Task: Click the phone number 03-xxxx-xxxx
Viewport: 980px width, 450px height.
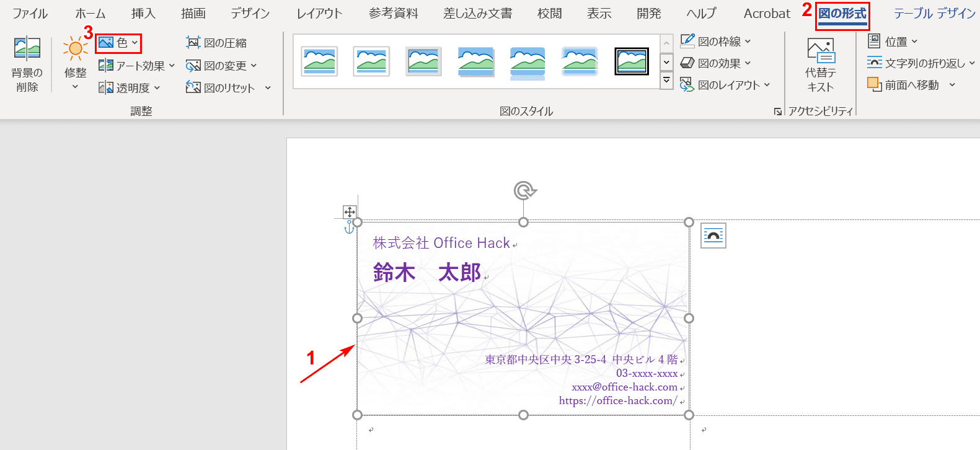Action: point(647,373)
